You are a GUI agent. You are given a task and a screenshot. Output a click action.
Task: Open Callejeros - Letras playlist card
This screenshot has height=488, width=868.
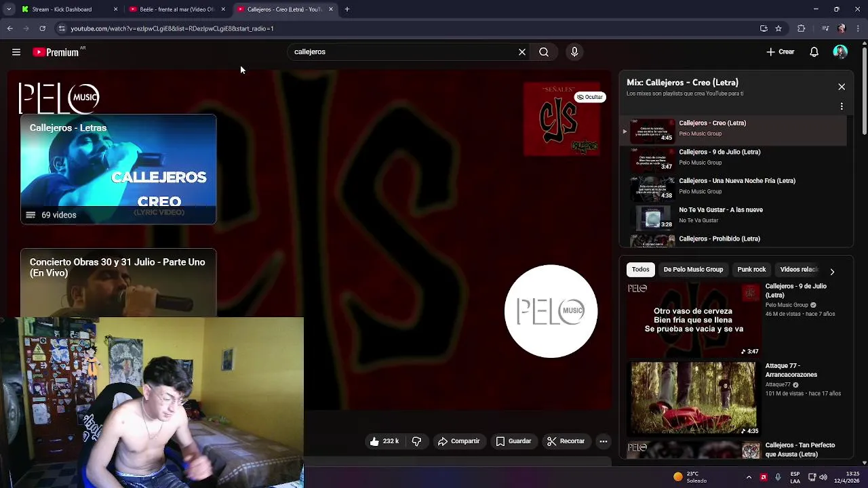point(118,169)
